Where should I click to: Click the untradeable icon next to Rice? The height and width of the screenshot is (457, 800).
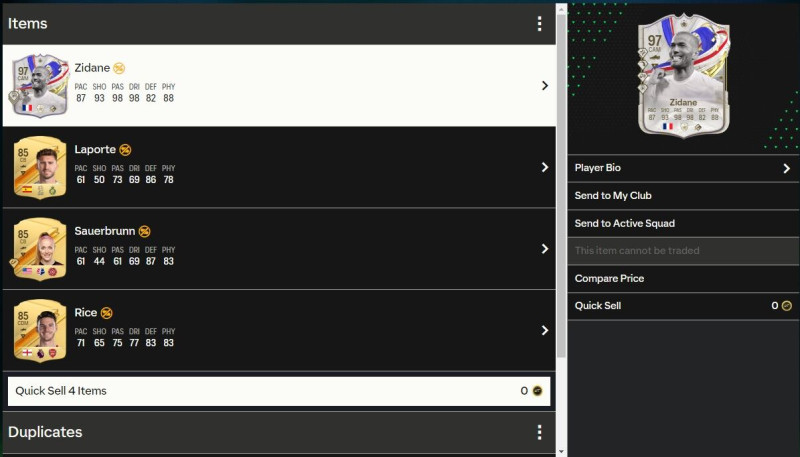106,313
